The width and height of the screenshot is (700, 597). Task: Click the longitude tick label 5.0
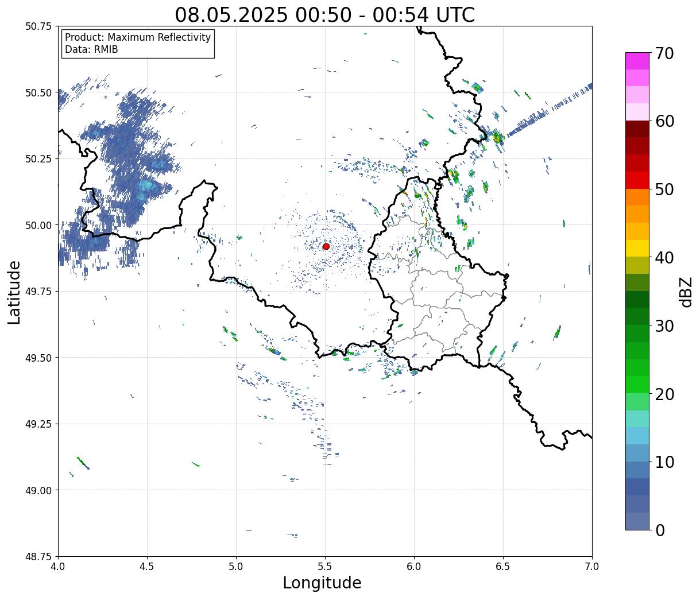click(x=236, y=567)
